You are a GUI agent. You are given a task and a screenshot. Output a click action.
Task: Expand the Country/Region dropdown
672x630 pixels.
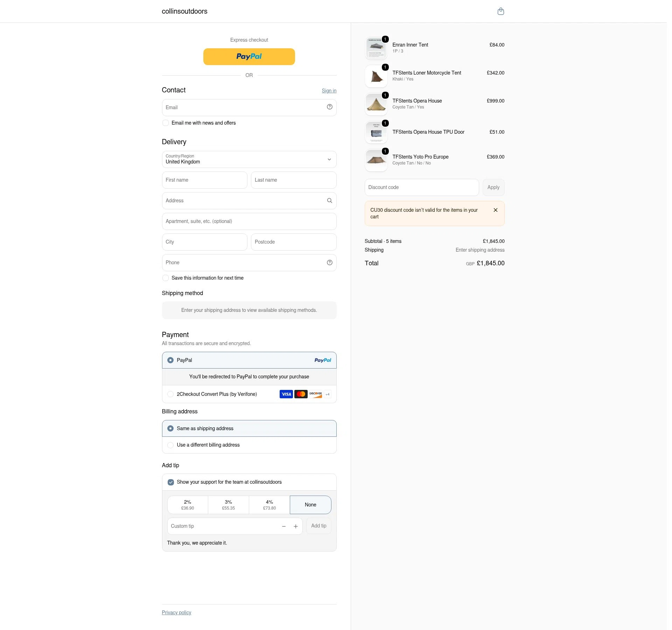(249, 160)
